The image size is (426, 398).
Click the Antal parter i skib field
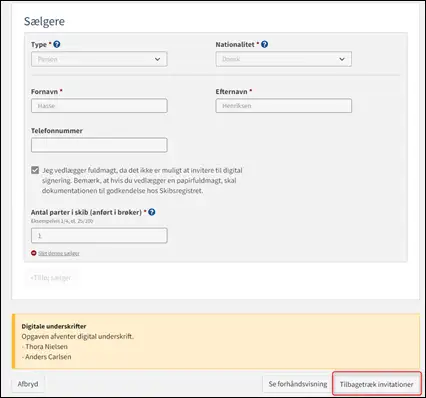(99, 236)
